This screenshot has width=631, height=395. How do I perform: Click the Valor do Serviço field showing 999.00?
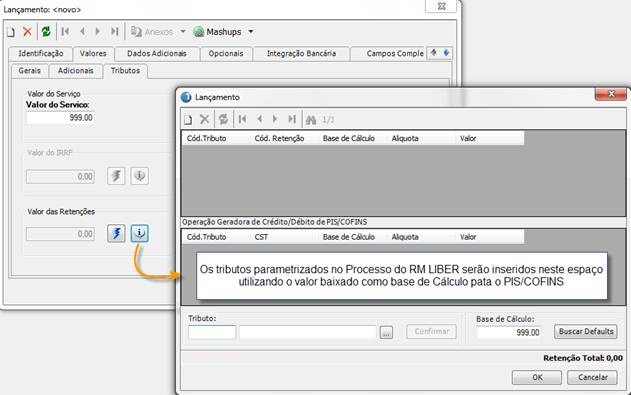click(x=60, y=118)
